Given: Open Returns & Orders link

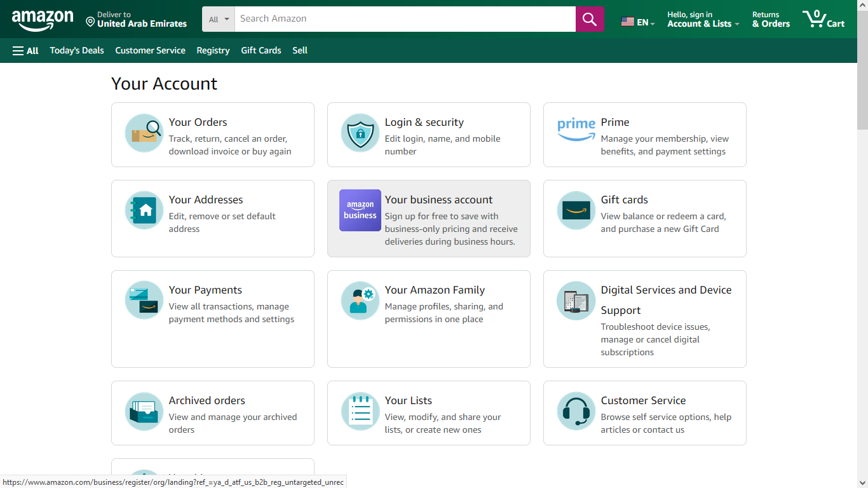Looking at the screenshot, I should 771,19.
